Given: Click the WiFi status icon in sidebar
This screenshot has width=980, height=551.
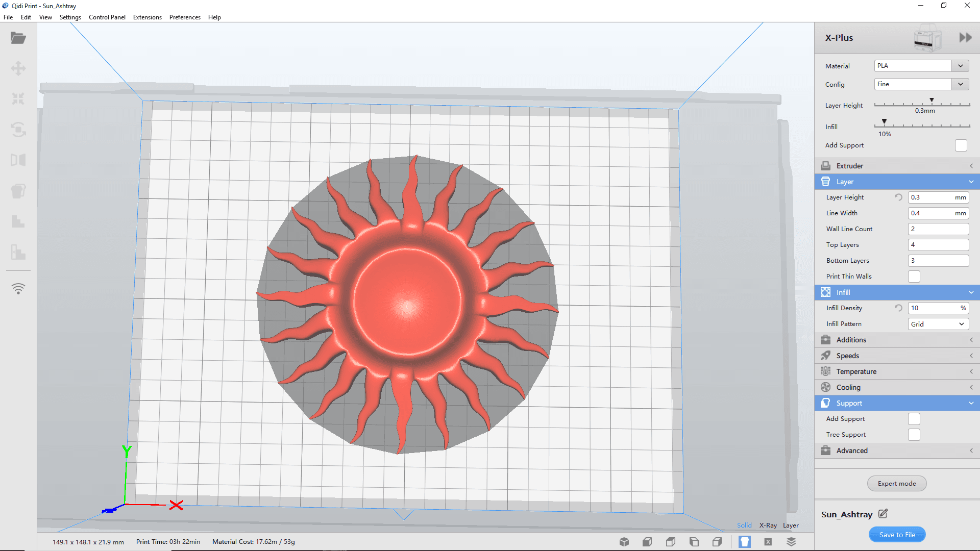Looking at the screenshot, I should [18, 289].
